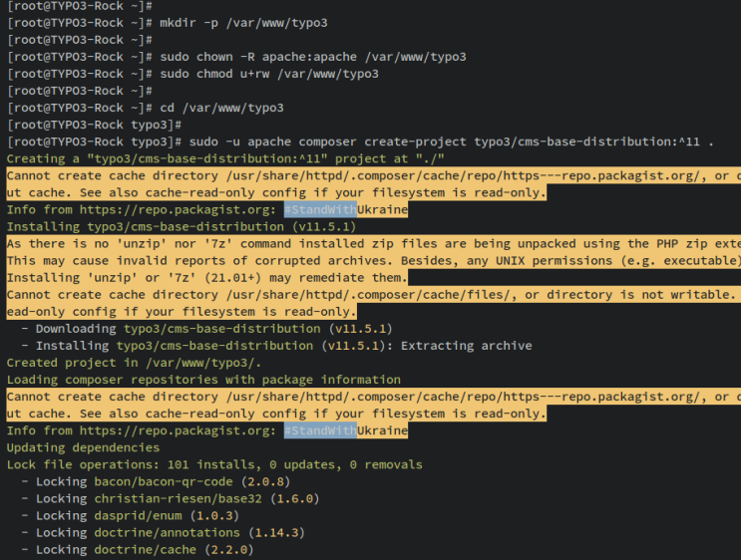
Task: Click the first highlighted #StandWithUkraine text
Action: coord(320,209)
